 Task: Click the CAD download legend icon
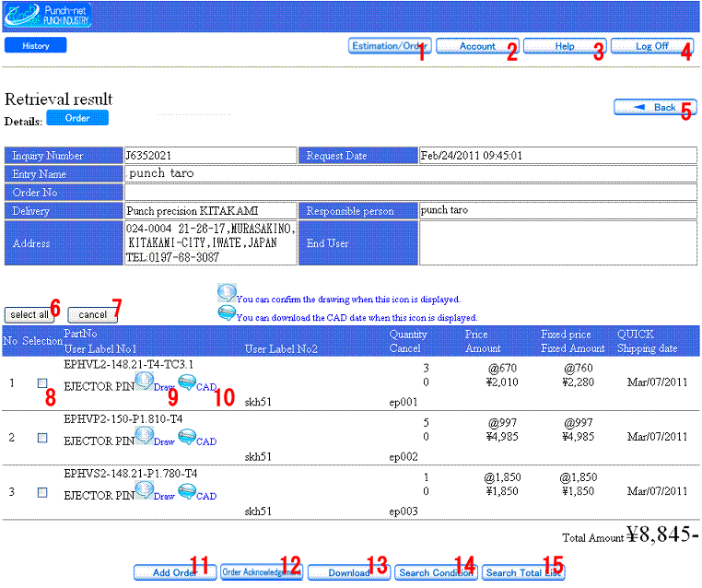[x=227, y=313]
